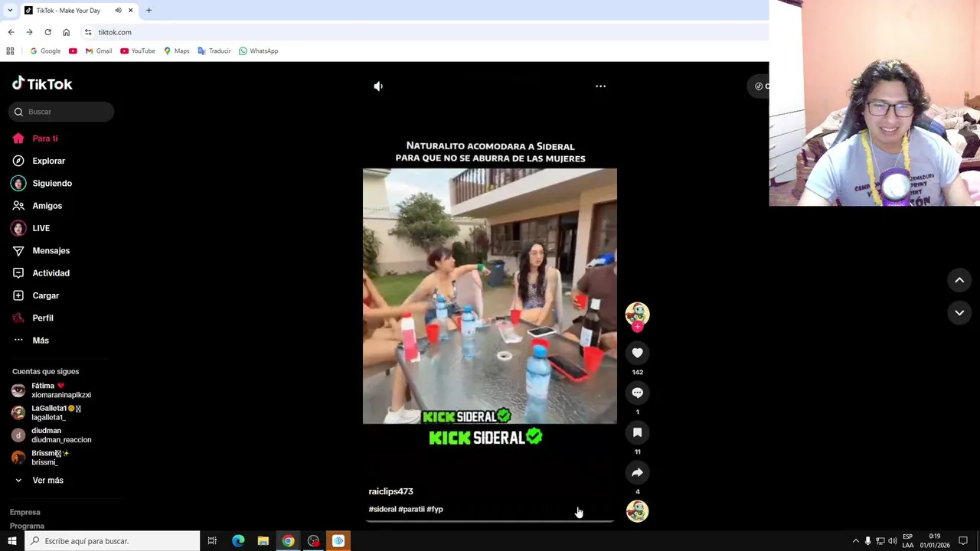Open new browser tab with plus
980x551 pixels.
pos(149,11)
